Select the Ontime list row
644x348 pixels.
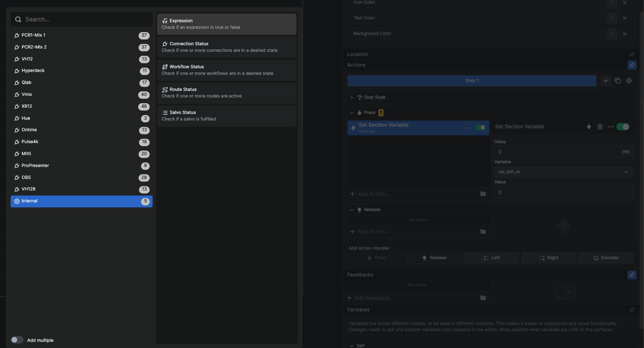coord(81,130)
